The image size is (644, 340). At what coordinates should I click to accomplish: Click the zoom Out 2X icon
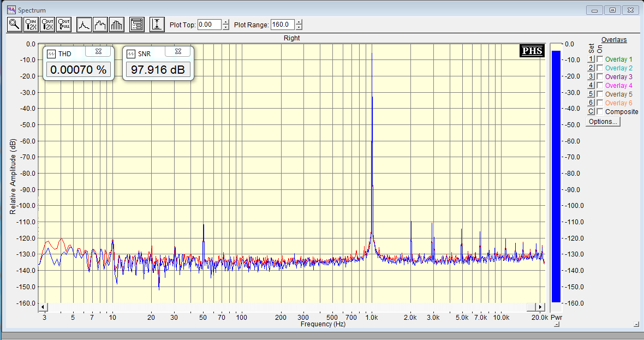coord(47,25)
